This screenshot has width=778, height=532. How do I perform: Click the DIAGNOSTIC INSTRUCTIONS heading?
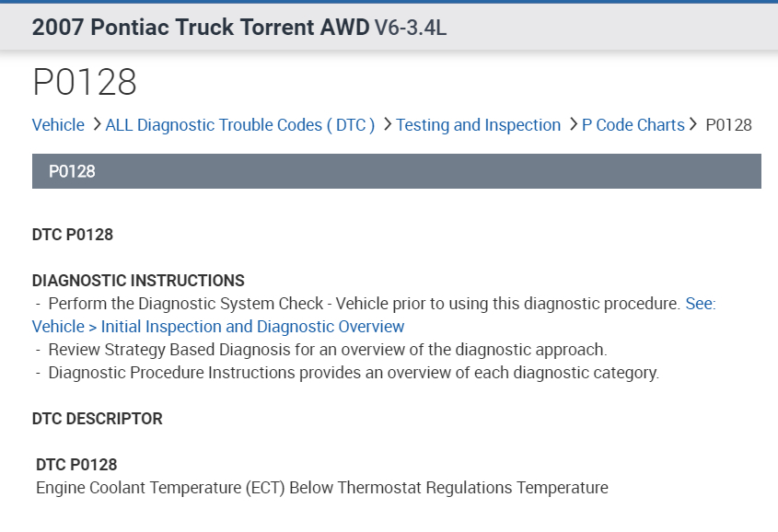(138, 281)
